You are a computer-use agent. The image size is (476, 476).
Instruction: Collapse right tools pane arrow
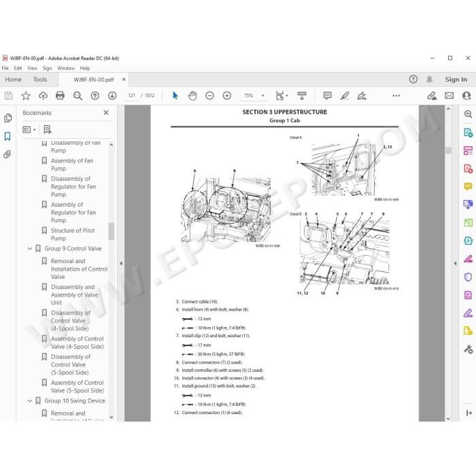click(455, 263)
